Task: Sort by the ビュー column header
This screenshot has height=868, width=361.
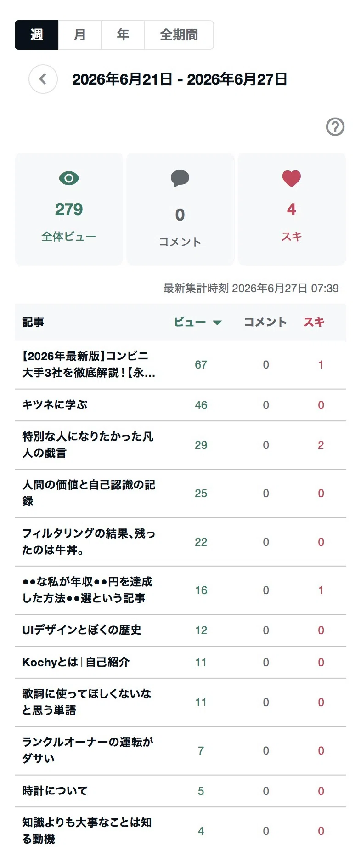Action: pos(190,322)
